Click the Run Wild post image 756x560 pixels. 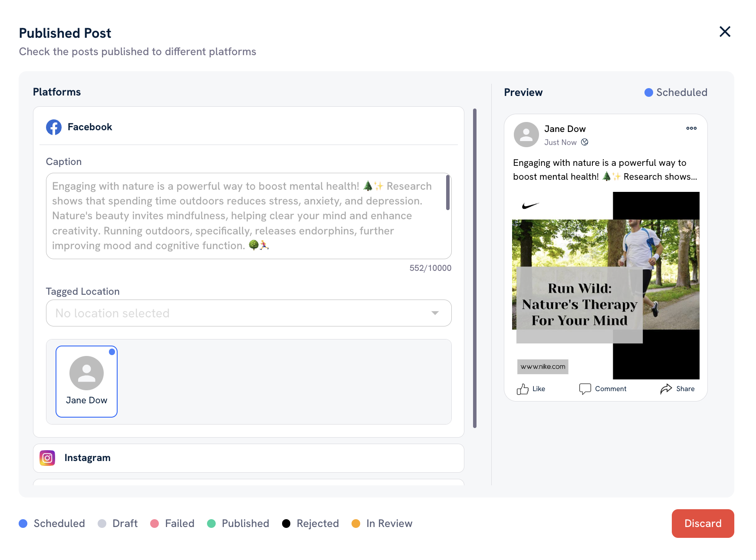pos(605,285)
